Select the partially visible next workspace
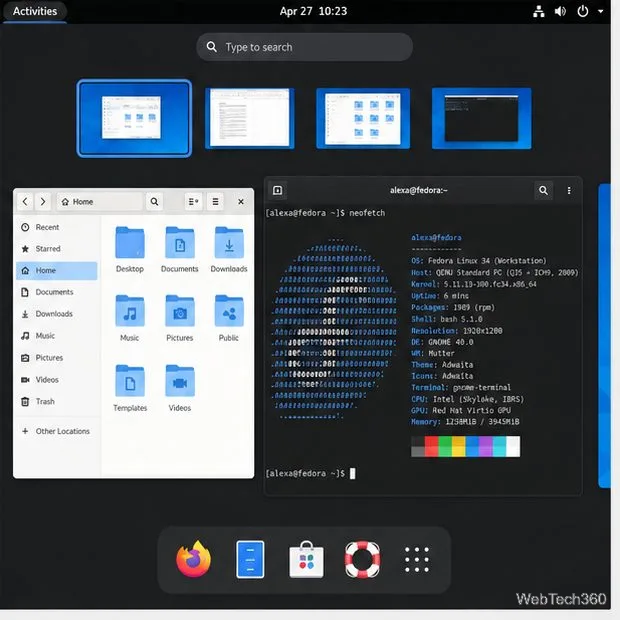This screenshot has width=620, height=620. tap(605, 336)
